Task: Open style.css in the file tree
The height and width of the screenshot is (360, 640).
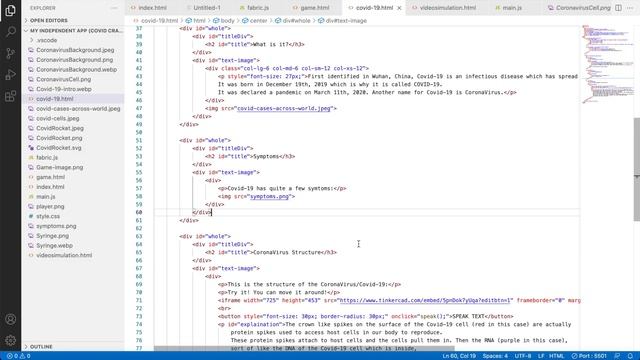Action: (x=73, y=216)
